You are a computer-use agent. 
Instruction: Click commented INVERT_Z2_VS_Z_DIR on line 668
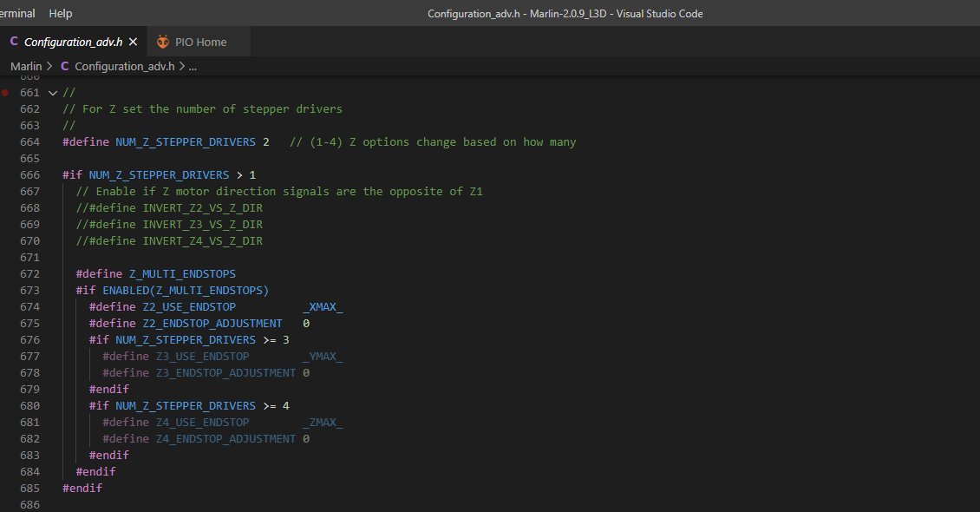[x=202, y=208]
